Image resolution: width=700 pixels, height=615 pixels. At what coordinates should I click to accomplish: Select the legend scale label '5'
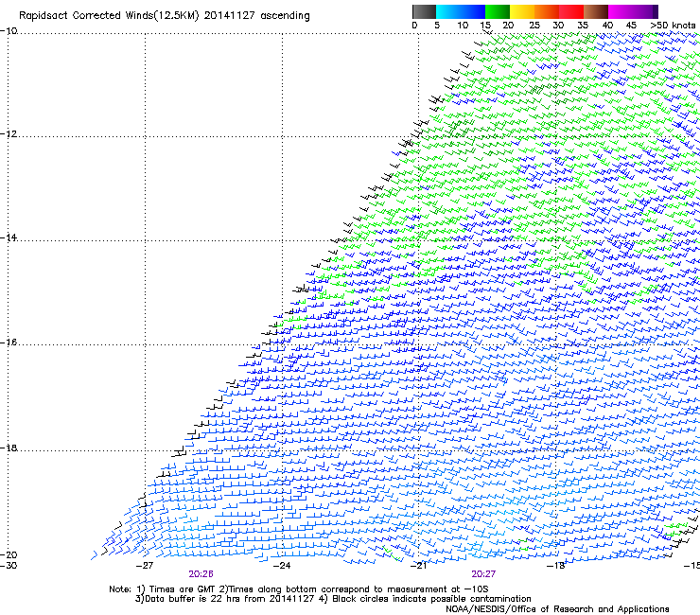(437, 26)
